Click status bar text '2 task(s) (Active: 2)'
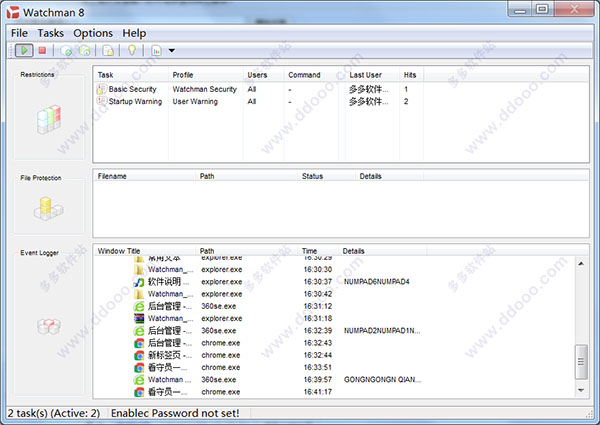This screenshot has width=600, height=425. pos(54,414)
